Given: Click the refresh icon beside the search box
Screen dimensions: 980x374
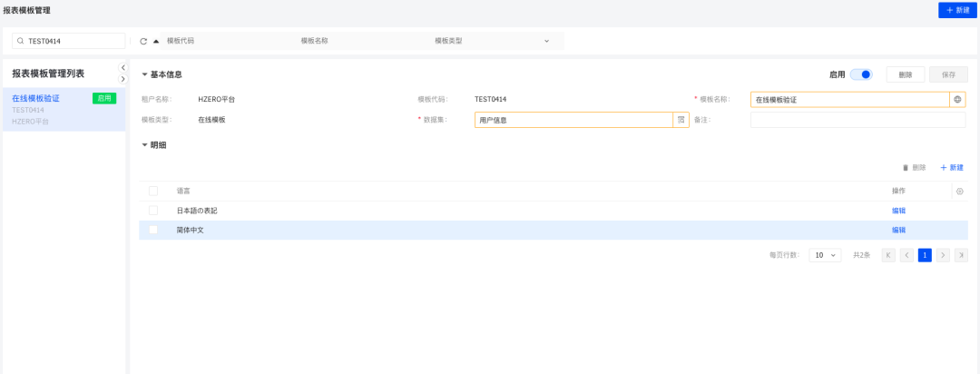Looking at the screenshot, I should tap(143, 41).
